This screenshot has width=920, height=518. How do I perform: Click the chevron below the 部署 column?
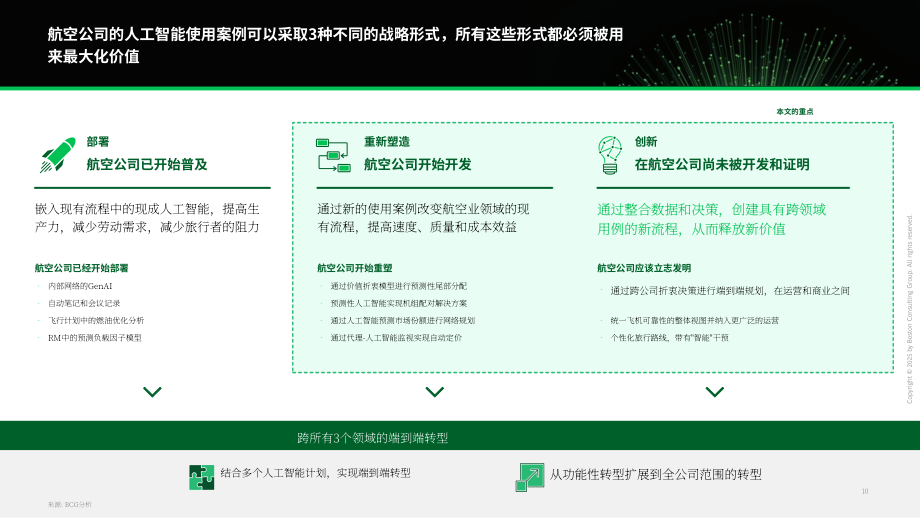click(152, 392)
